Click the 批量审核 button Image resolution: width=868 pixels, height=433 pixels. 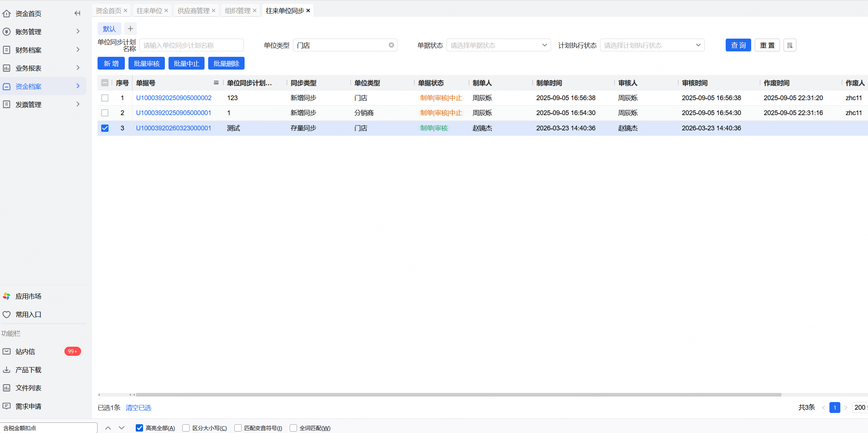coord(146,63)
